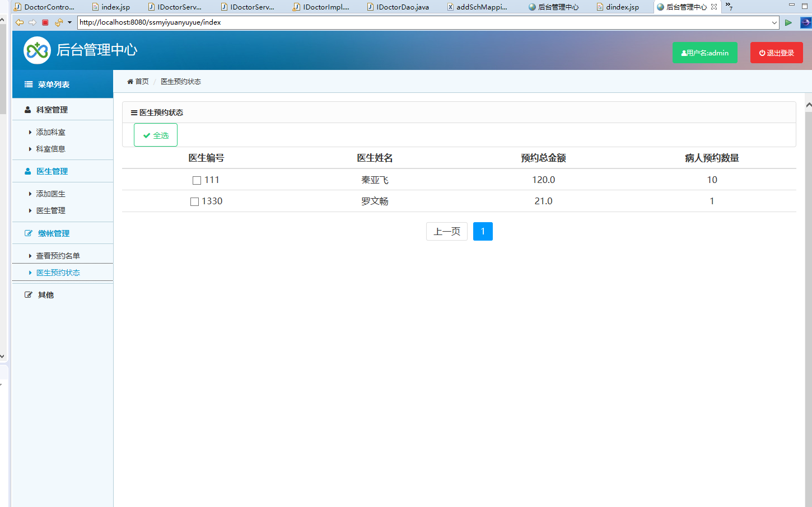Click the home icon beside 首页 breadcrumb

(x=129, y=81)
